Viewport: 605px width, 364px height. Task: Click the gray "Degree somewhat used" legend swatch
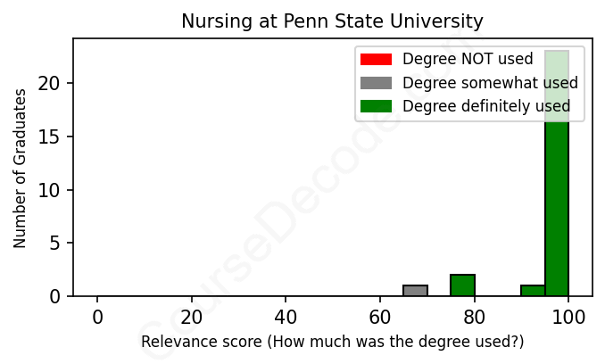point(376,83)
